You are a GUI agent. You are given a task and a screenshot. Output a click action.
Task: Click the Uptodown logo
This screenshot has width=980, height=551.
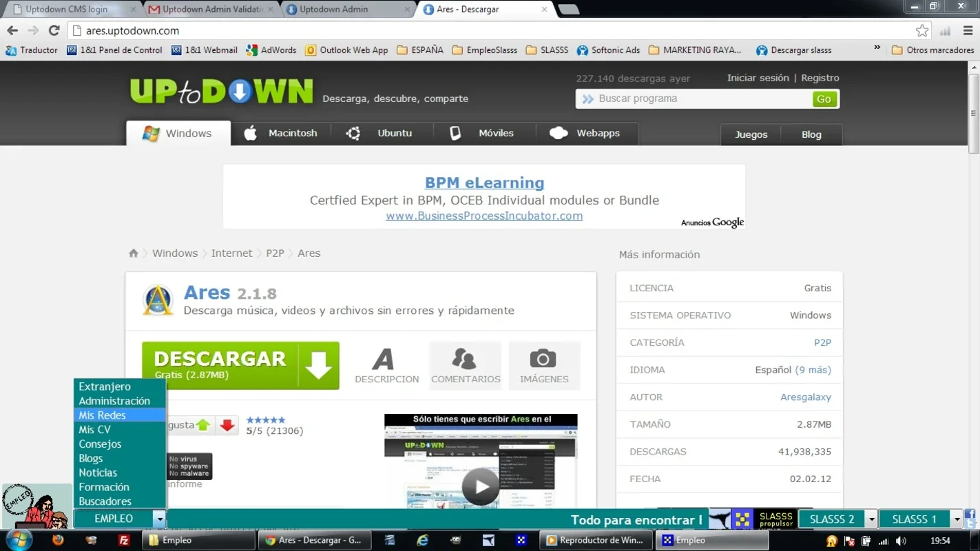click(221, 92)
